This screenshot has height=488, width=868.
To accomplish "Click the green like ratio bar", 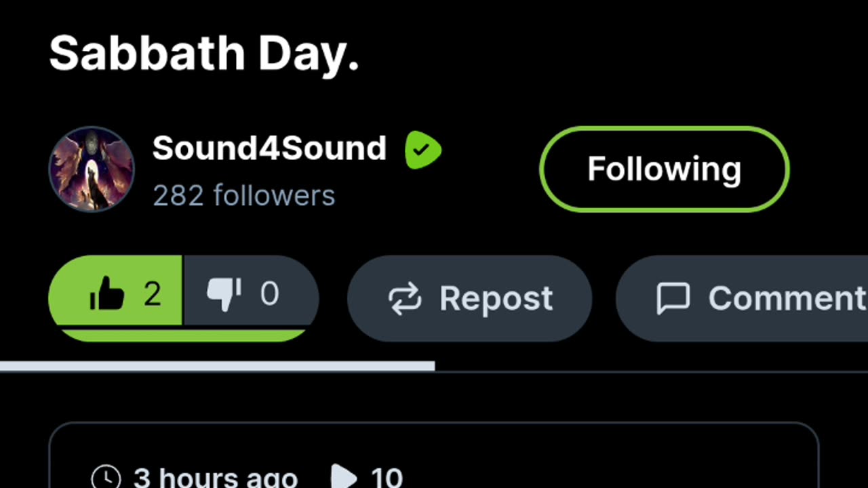I will tap(183, 335).
